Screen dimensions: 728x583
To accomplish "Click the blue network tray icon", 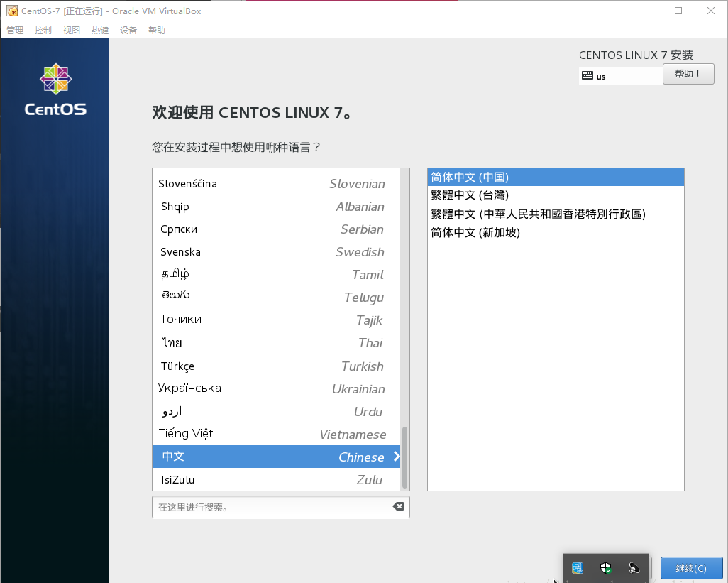I will [x=578, y=568].
